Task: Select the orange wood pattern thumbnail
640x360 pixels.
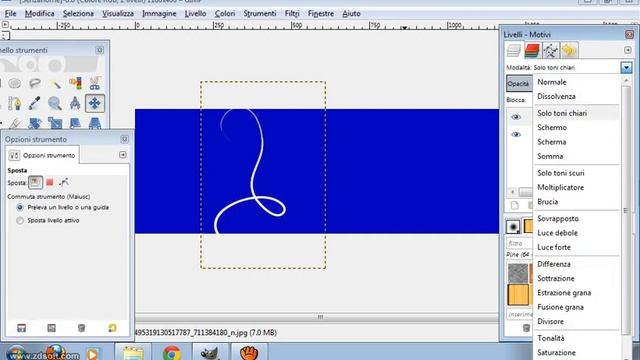Action: coord(518,295)
